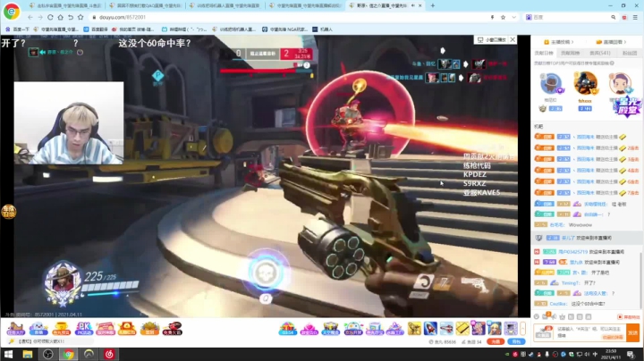Select the 贡献日榜 tab
The image size is (644, 361).
(x=544, y=53)
